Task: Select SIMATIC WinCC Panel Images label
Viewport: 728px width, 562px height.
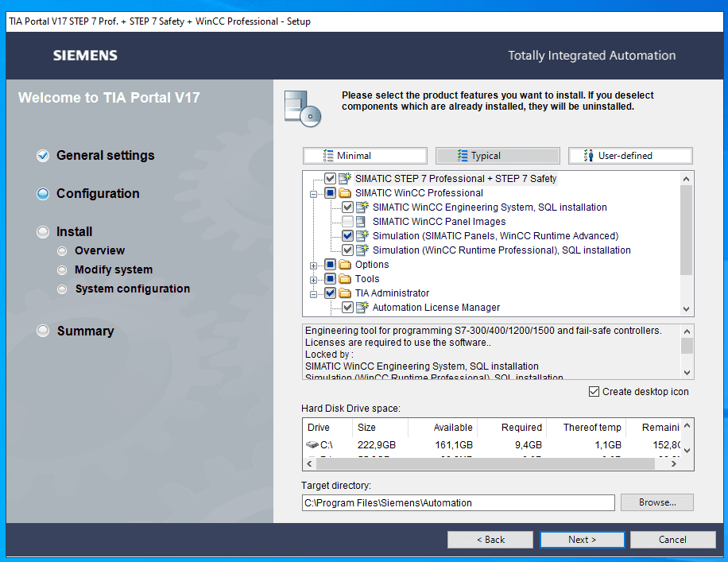Action: (439, 222)
